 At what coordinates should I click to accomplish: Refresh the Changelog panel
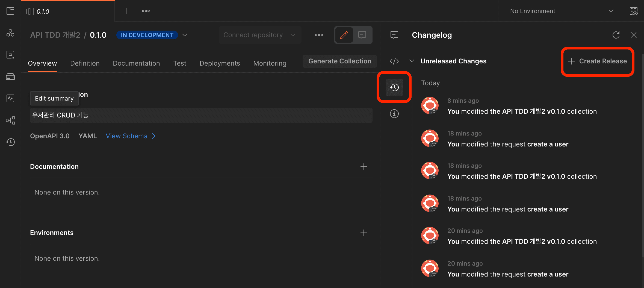[616, 35]
